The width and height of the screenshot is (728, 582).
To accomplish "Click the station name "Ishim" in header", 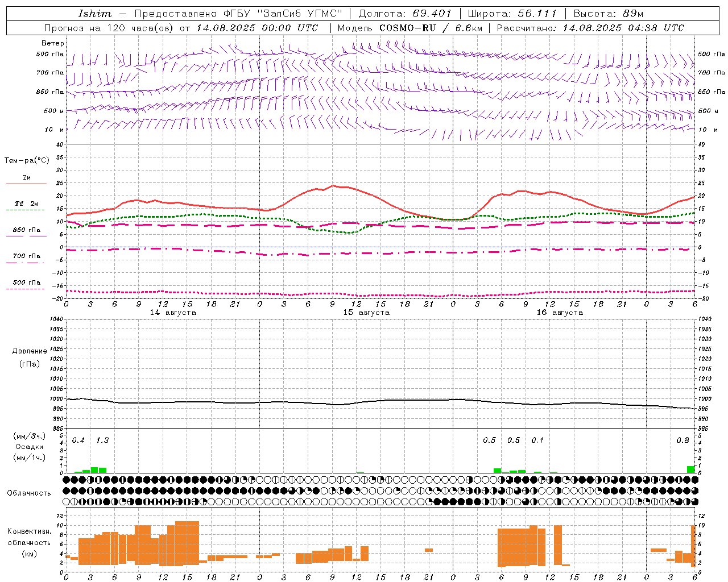I will (x=94, y=14).
